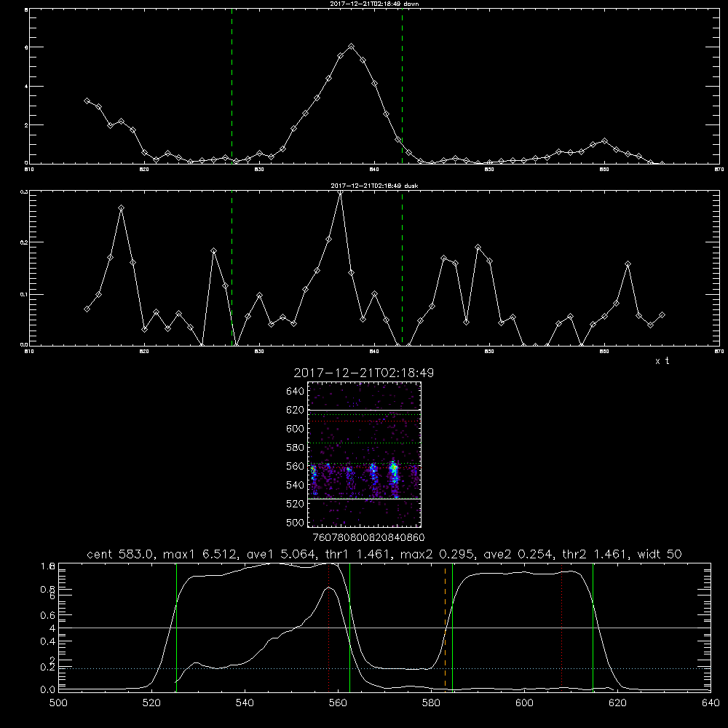This screenshot has width=728, height=728.
Task: Click the bottom plot x-axis label '540'
Action: pos(245,703)
